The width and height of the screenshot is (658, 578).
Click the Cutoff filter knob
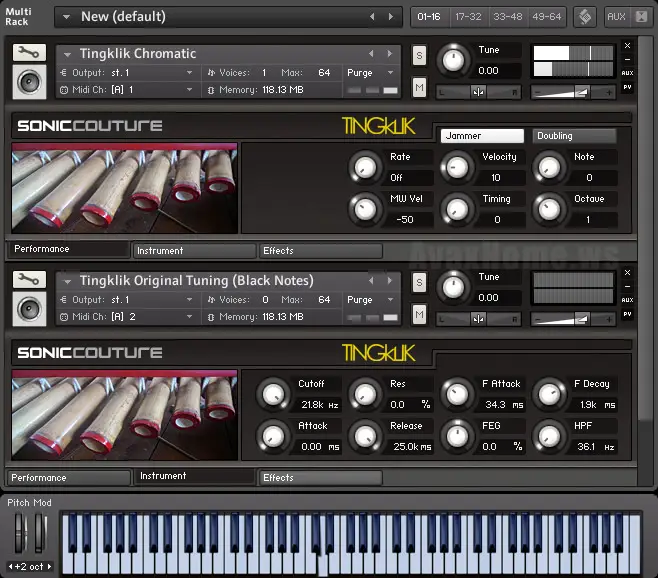coord(273,394)
